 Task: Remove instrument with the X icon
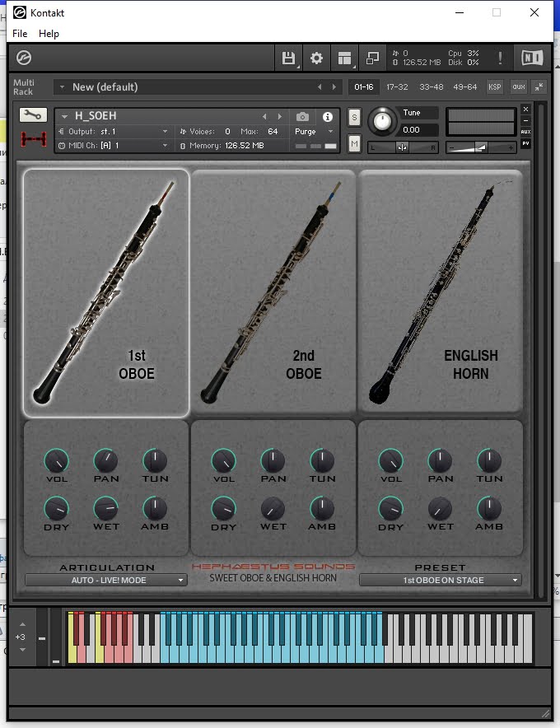point(525,109)
